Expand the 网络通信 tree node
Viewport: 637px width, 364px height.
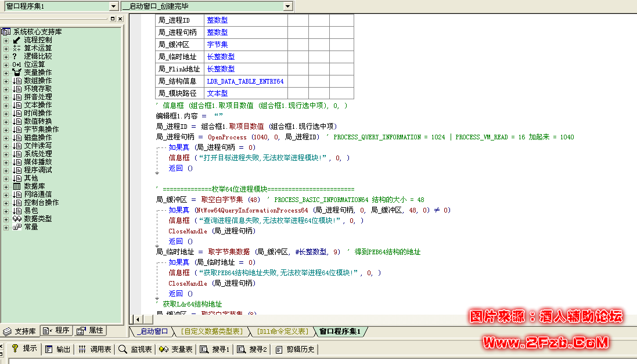click(x=6, y=194)
